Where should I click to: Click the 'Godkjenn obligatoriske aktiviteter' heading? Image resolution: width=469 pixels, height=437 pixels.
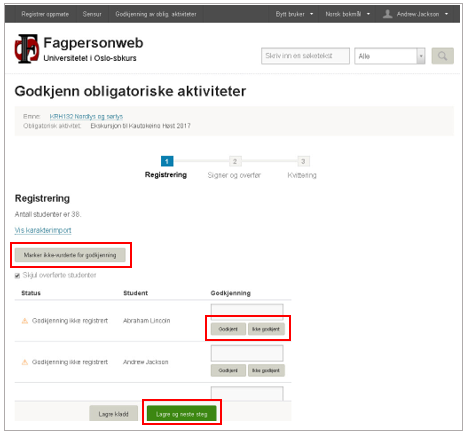(130, 91)
